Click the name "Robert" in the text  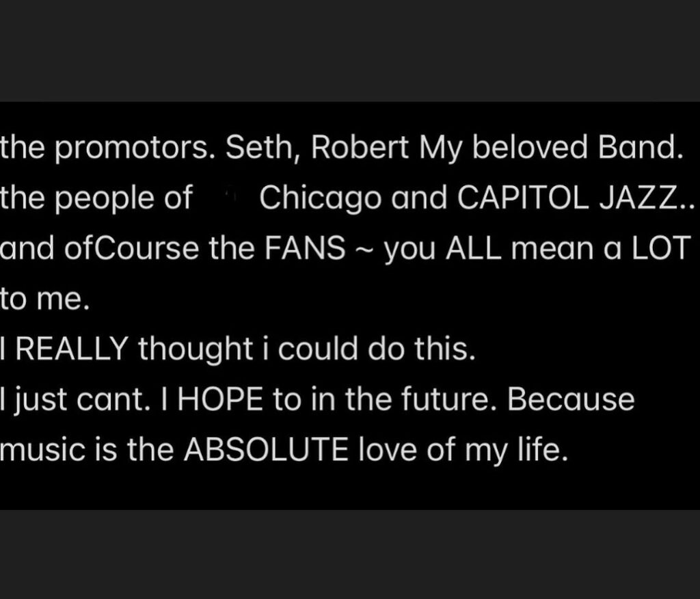(360, 147)
